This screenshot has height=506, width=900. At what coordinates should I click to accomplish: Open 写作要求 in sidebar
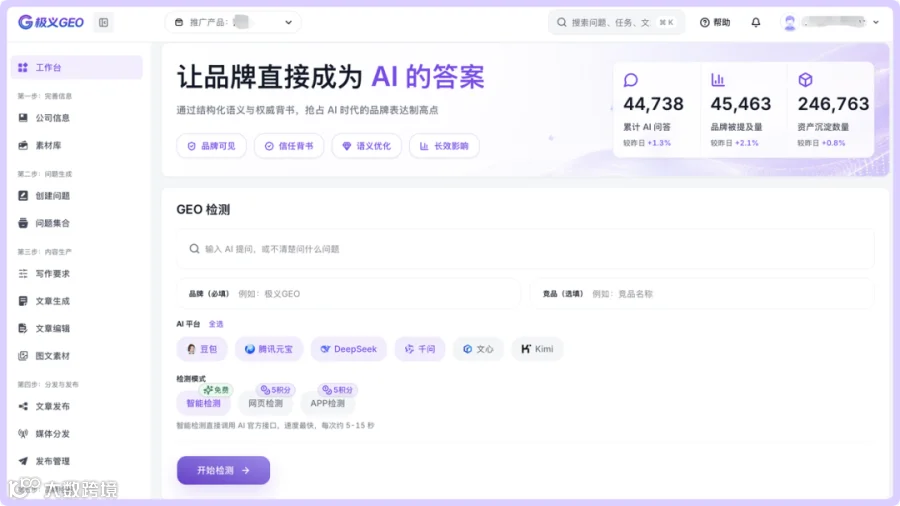(77, 274)
